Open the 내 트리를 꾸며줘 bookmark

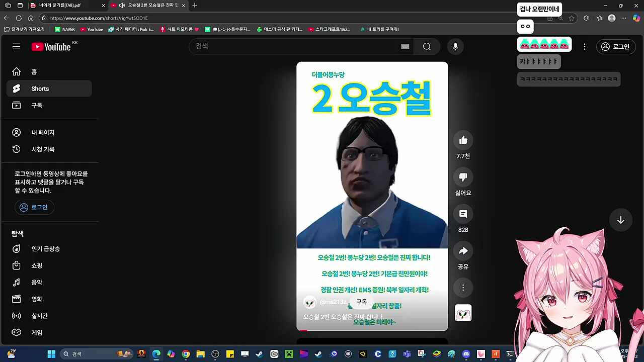pos(380,29)
